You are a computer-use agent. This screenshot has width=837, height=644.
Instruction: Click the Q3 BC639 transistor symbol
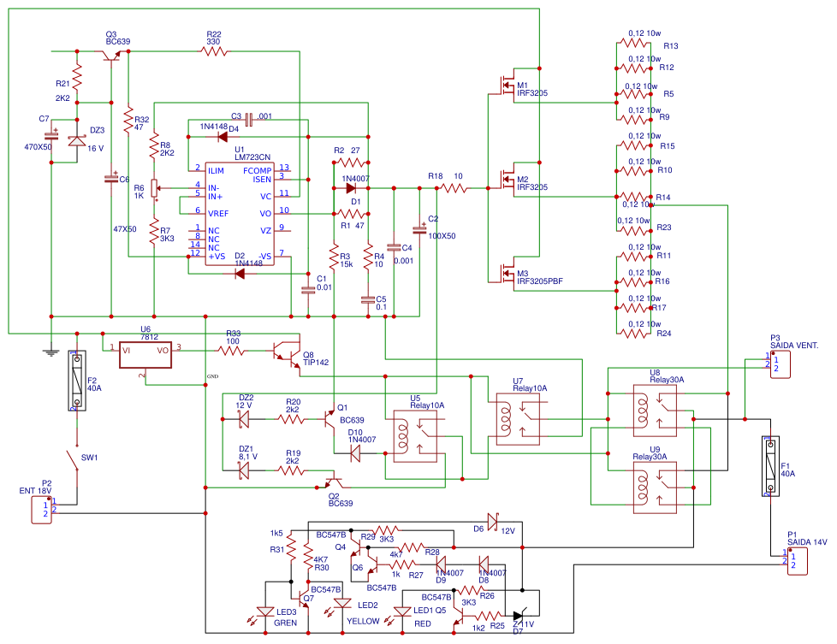point(111,56)
